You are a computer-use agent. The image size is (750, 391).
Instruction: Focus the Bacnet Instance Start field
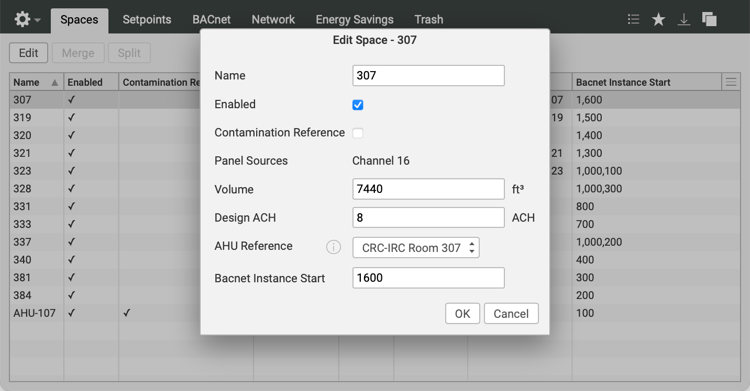(429, 278)
